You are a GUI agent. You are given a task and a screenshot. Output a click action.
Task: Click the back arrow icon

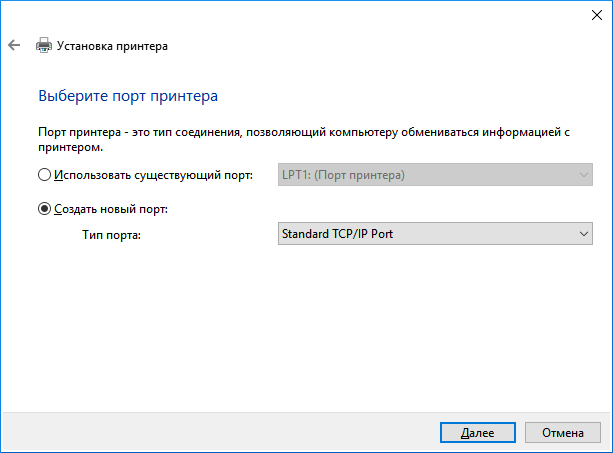pos(13,46)
